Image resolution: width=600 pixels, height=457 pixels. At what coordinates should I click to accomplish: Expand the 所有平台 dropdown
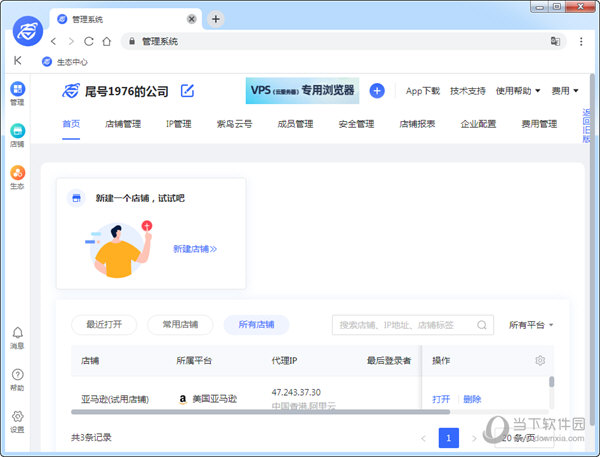pyautogui.click(x=531, y=325)
